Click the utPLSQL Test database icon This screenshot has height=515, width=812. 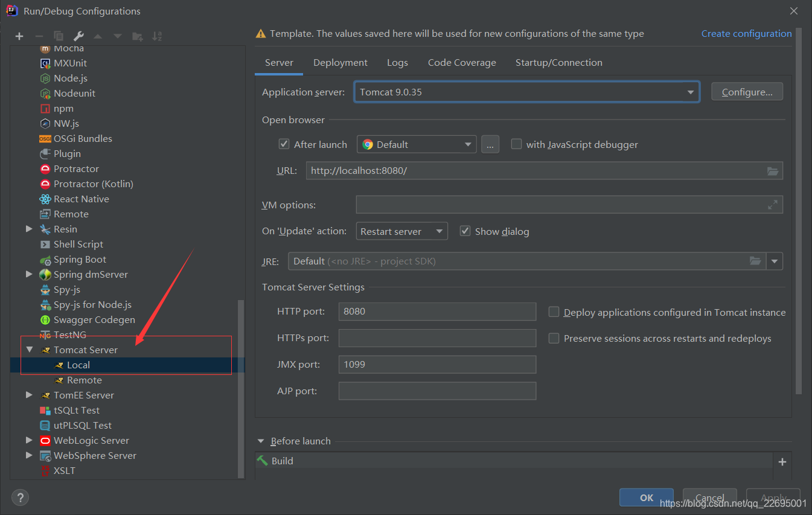pos(45,425)
